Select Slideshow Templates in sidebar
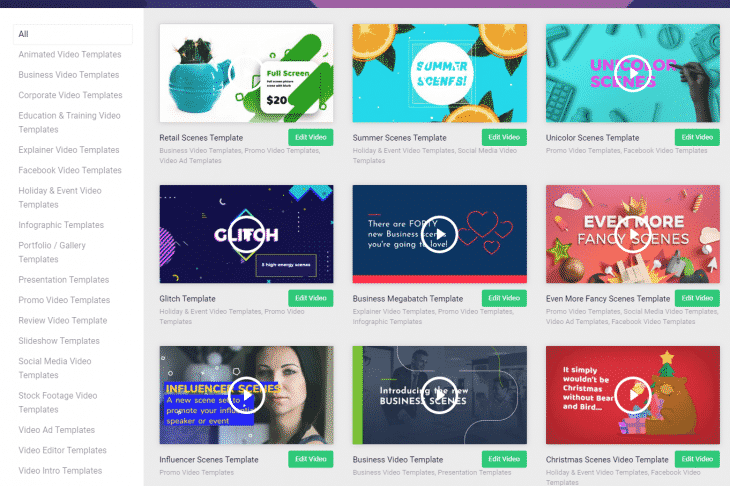Image resolution: width=730 pixels, height=486 pixels. click(59, 341)
